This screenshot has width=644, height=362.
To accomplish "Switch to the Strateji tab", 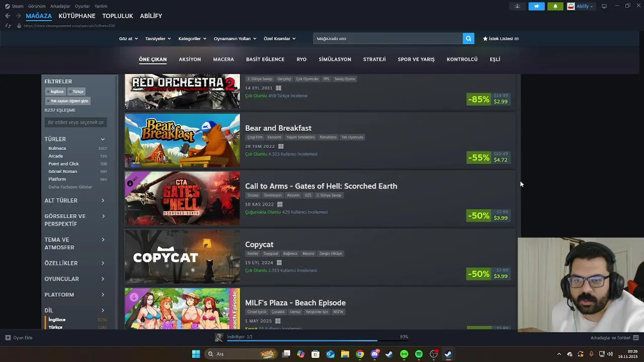I will [374, 59].
